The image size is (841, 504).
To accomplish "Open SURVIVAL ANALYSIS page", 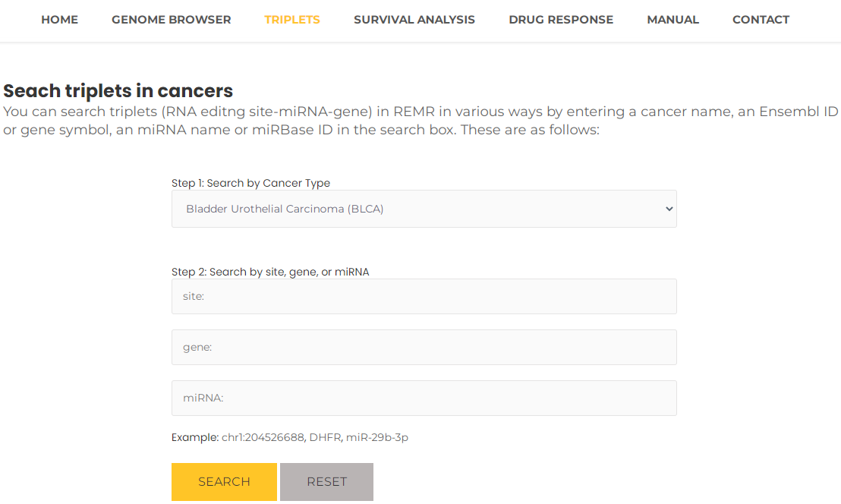I will [414, 20].
